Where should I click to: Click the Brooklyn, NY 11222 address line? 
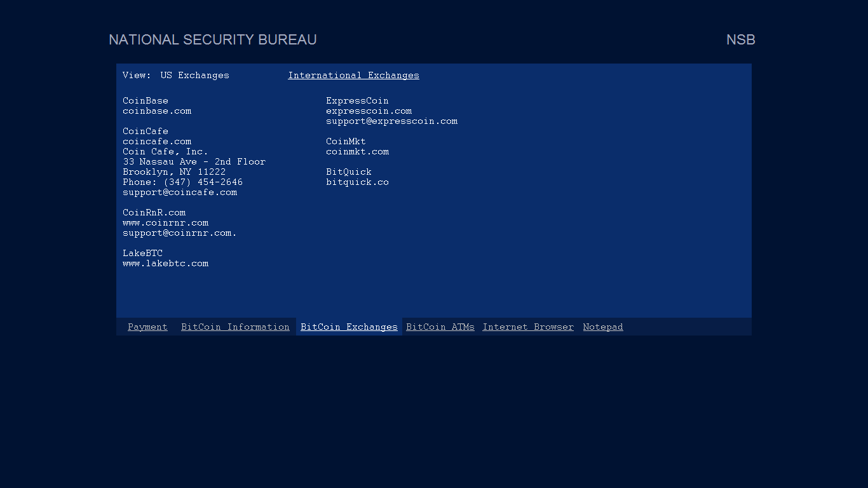point(174,172)
